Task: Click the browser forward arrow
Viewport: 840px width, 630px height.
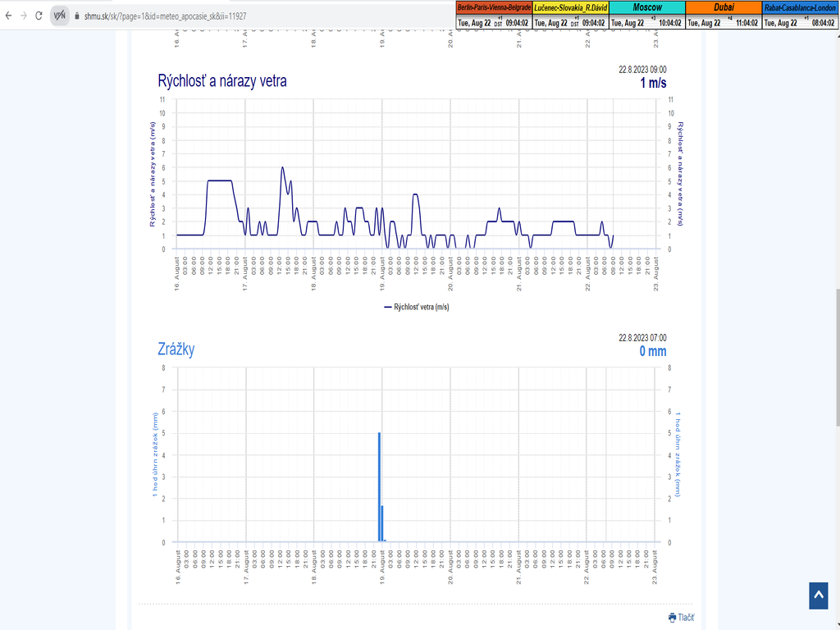Action: (23, 16)
